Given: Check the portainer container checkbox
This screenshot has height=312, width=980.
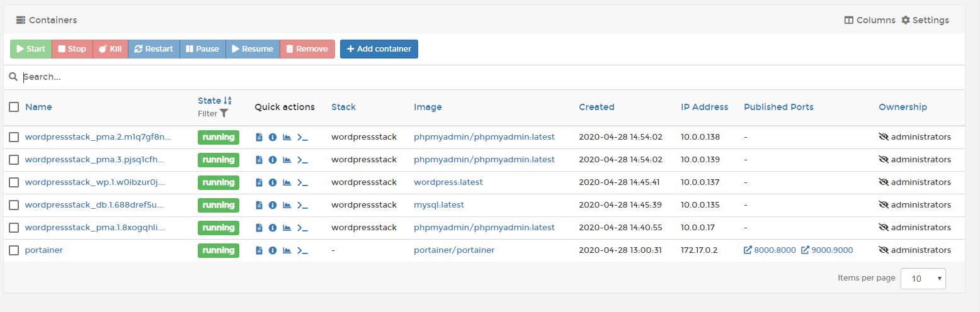Looking at the screenshot, I should pyautogui.click(x=14, y=250).
